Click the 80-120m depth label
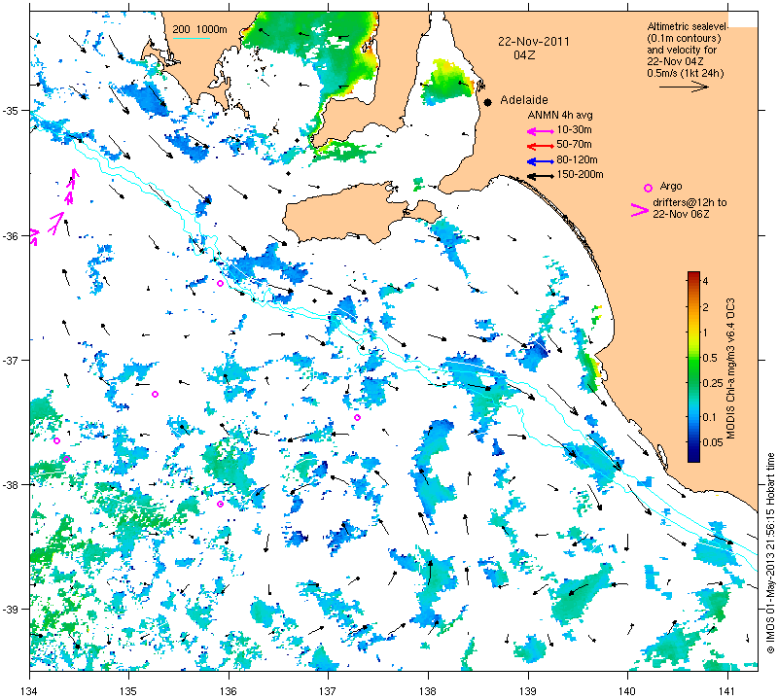Screen dimensions: 778x700 [577, 159]
